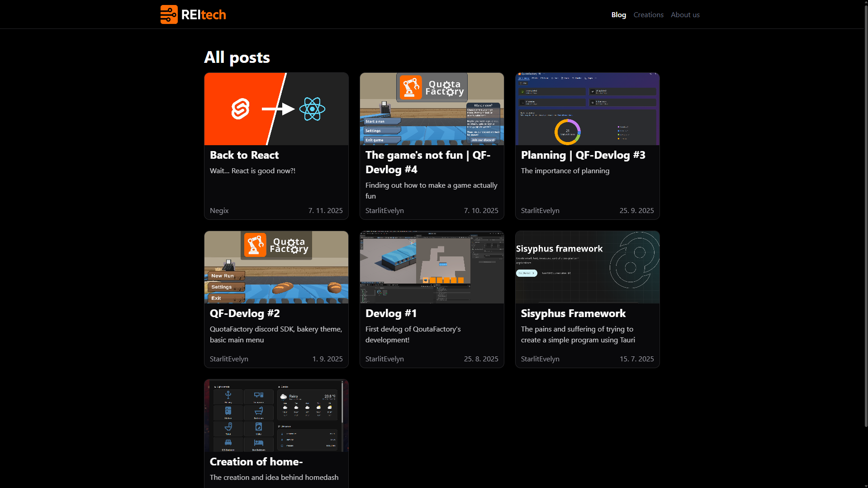
Task: Open the Sisyphus Framework post title
Action: click(573, 313)
